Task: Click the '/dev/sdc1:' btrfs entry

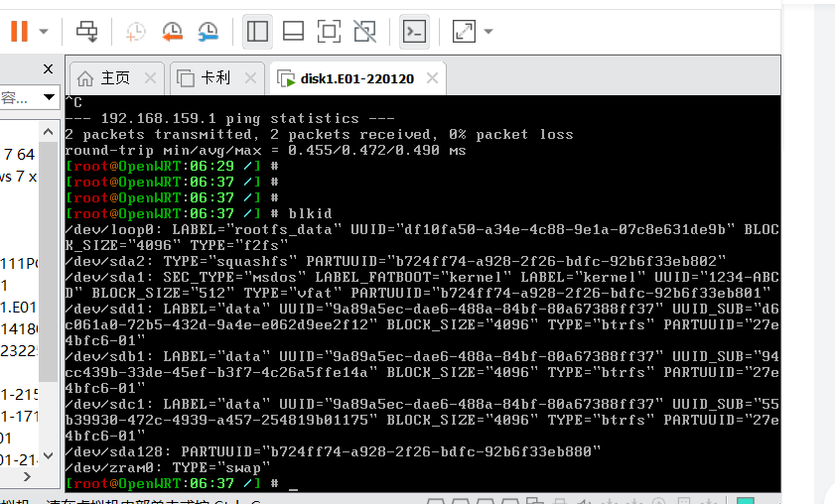Action: coord(422,420)
